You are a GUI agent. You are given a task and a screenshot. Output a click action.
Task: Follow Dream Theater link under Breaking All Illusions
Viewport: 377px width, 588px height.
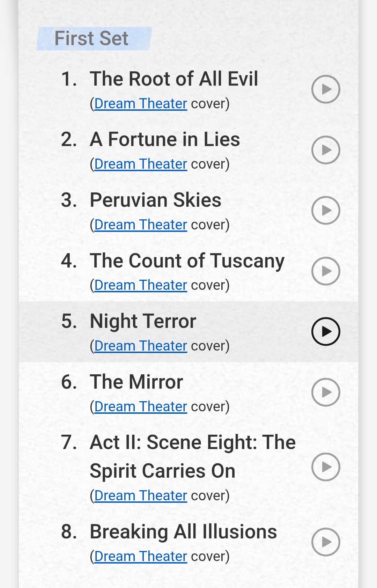[x=141, y=557]
